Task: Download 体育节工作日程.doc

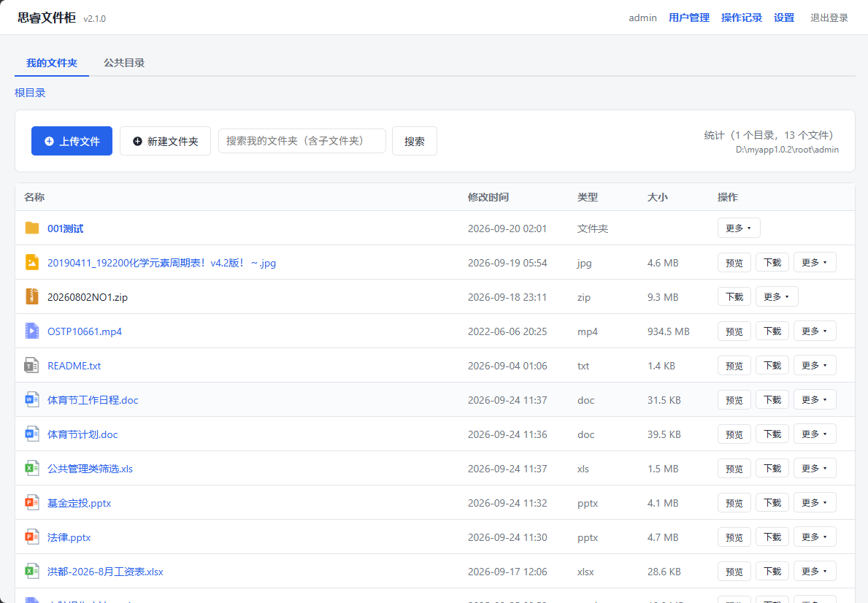Action: [x=772, y=400]
